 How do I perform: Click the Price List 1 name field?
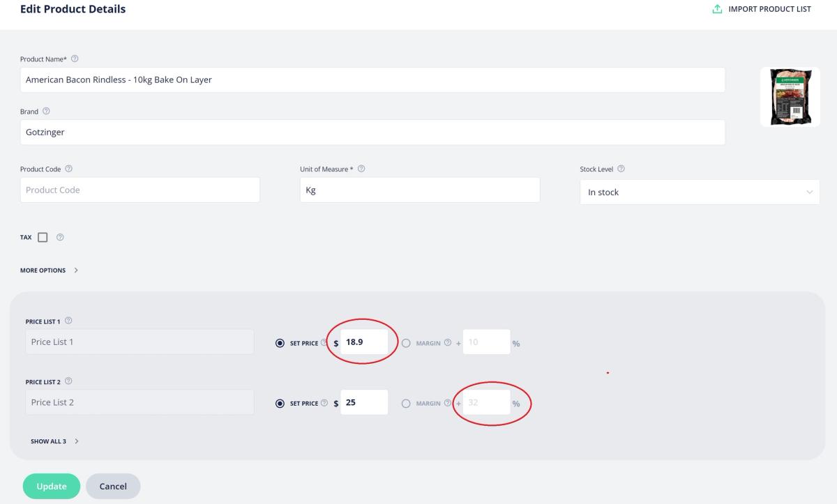(x=139, y=342)
